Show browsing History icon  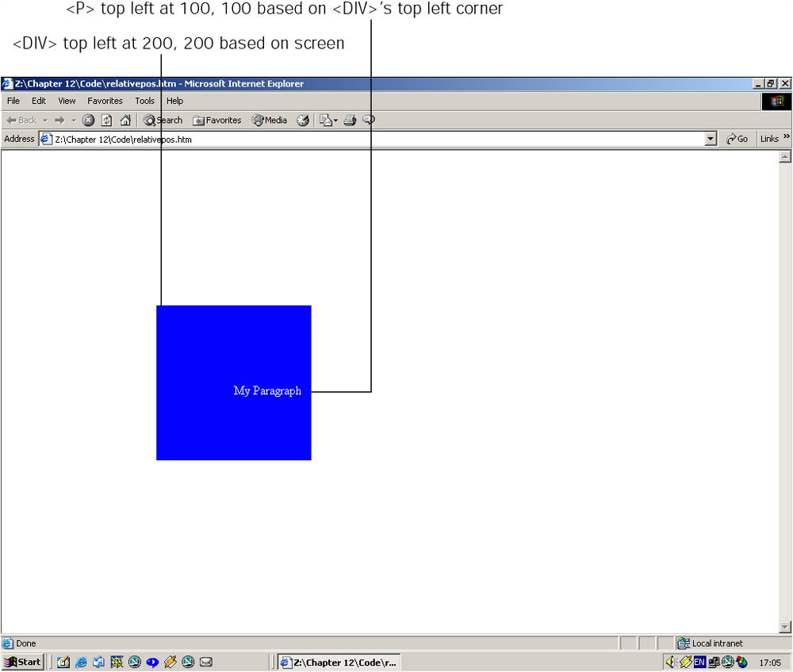tap(303, 121)
